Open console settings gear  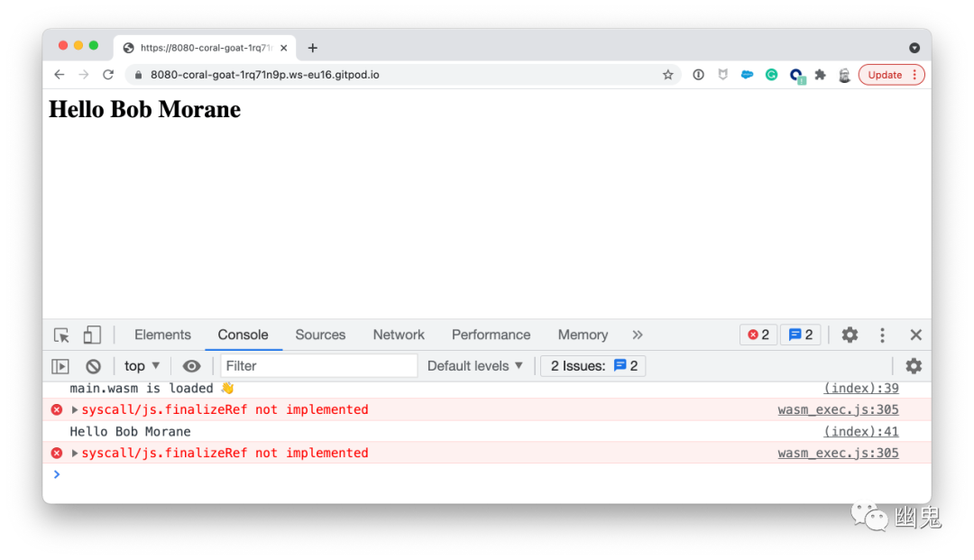point(913,366)
